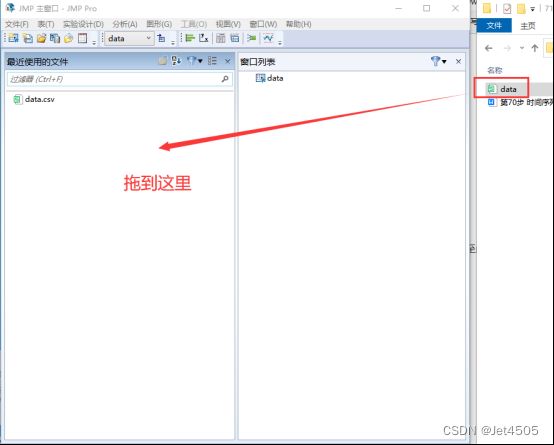Open the 实验设计(D) menu

coord(83,24)
